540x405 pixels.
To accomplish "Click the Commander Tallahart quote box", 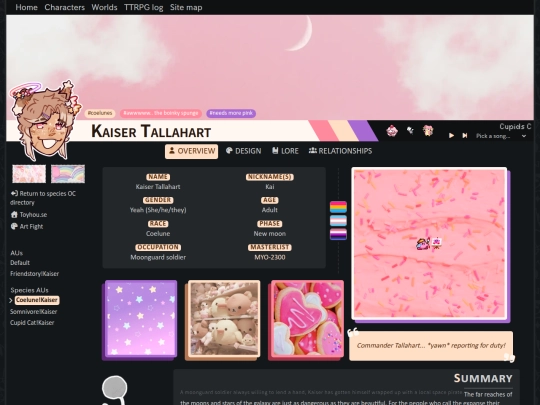I will pyautogui.click(x=431, y=346).
